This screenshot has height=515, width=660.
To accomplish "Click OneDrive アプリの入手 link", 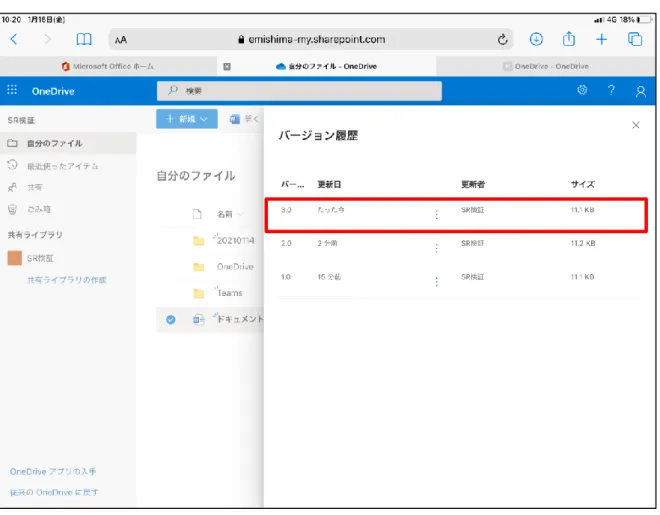I will 53,472.
